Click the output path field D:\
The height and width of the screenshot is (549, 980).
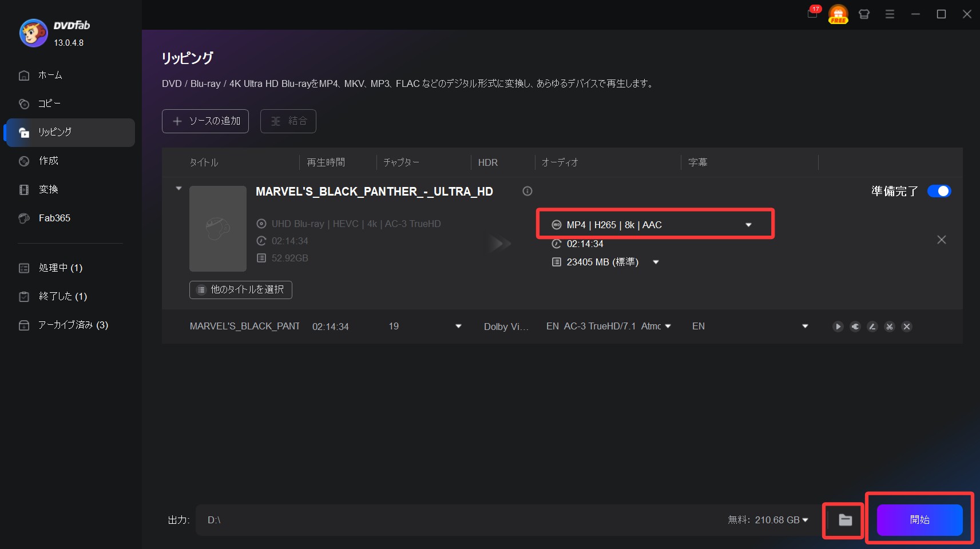pyautogui.click(x=458, y=520)
